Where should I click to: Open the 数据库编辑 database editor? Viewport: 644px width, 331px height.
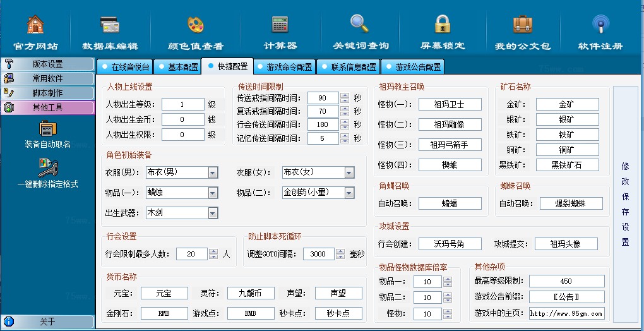pyautogui.click(x=110, y=25)
